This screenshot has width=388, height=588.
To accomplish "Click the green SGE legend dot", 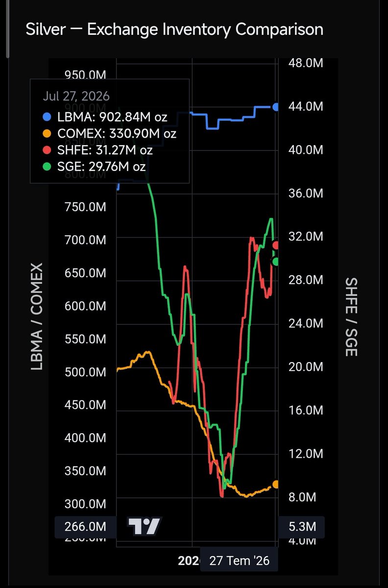I will [47, 167].
